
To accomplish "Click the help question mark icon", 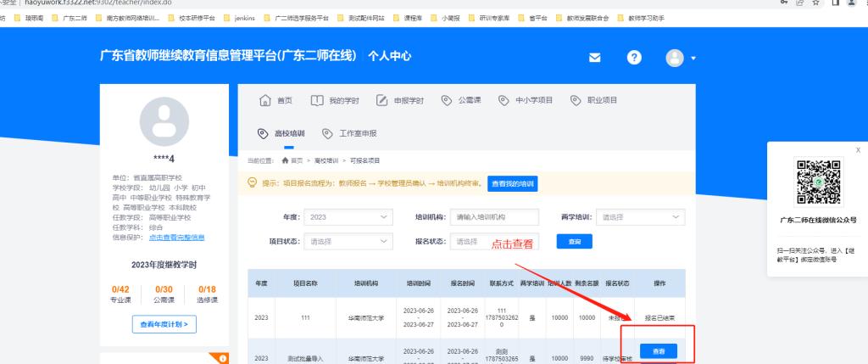I will pyautogui.click(x=634, y=58).
